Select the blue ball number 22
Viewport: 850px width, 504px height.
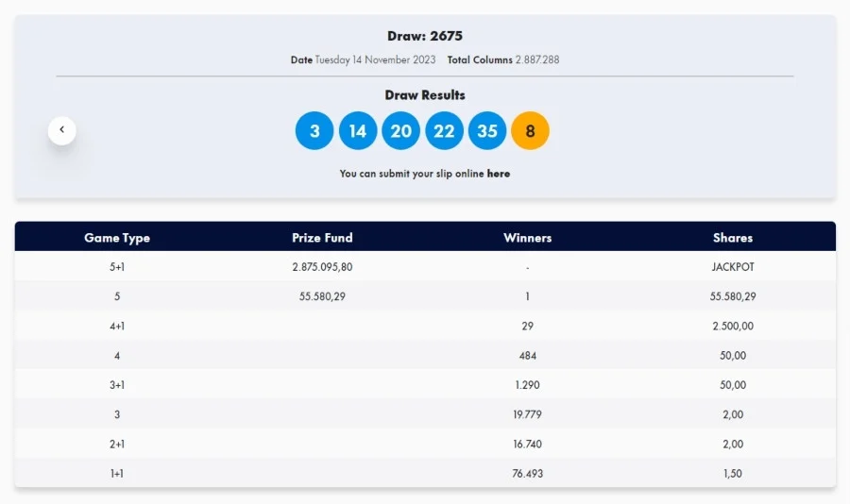[444, 130]
